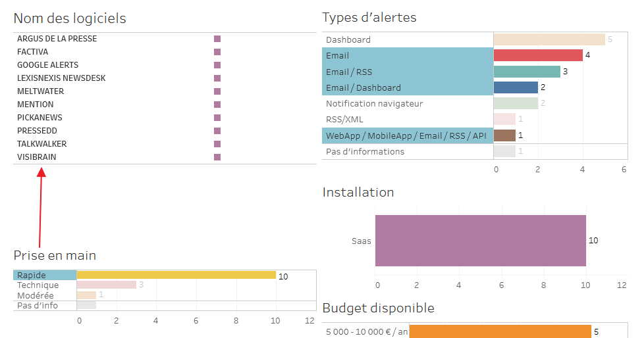Select MELTWATER in software list
This screenshot has width=644, height=338.
(40, 91)
